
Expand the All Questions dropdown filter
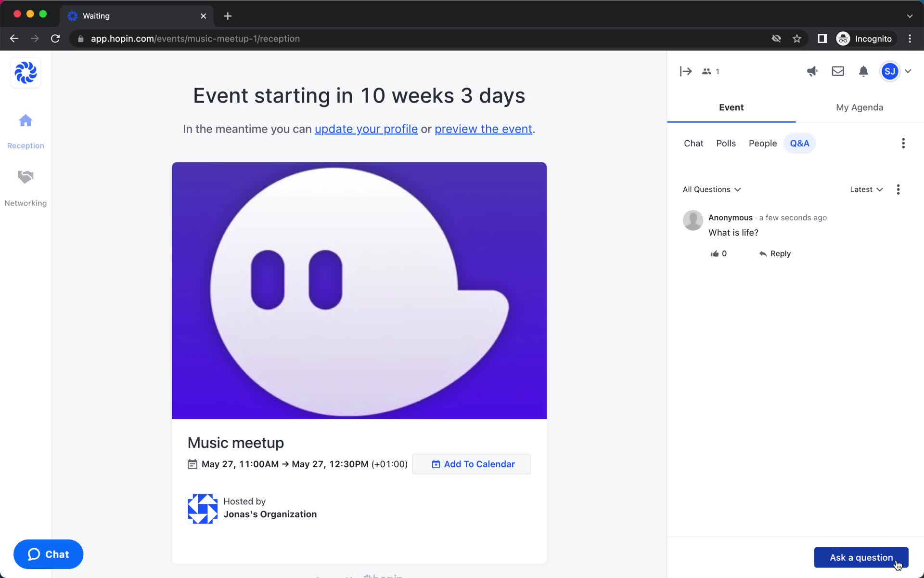click(712, 189)
